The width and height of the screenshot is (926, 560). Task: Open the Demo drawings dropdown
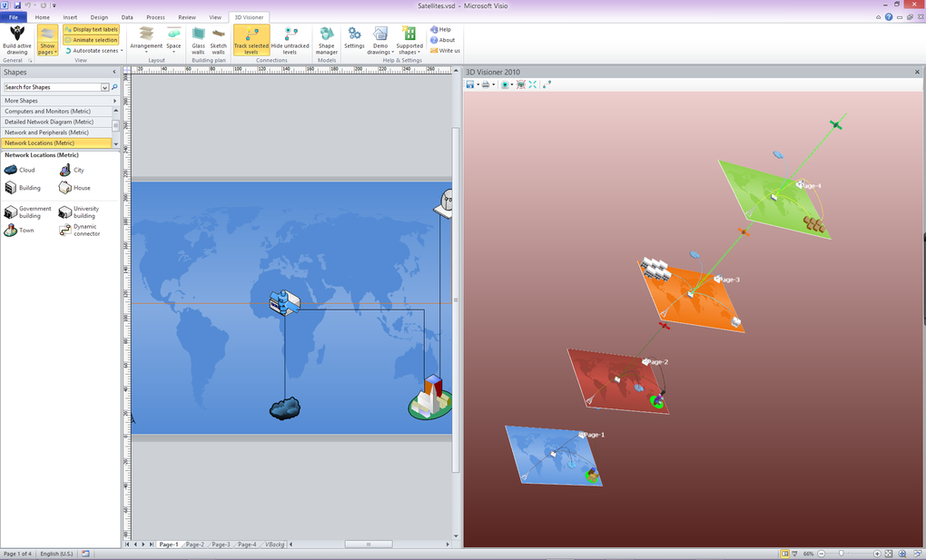380,40
